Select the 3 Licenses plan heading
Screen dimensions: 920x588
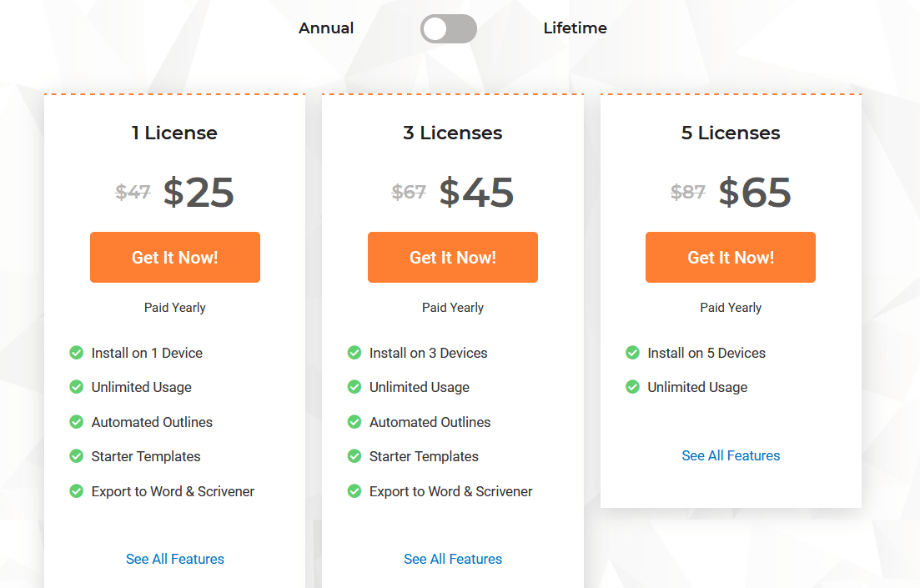click(453, 133)
